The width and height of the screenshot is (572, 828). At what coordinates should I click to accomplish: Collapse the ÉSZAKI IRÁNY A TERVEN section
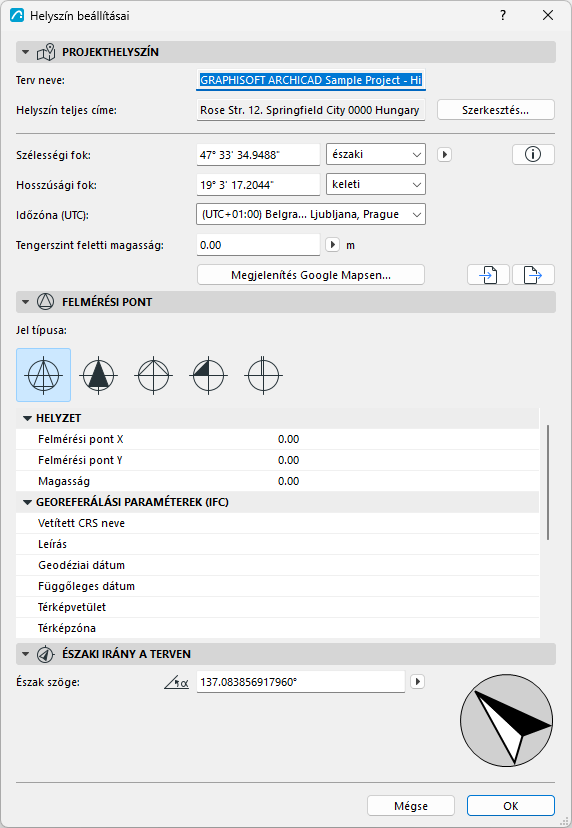[25, 654]
